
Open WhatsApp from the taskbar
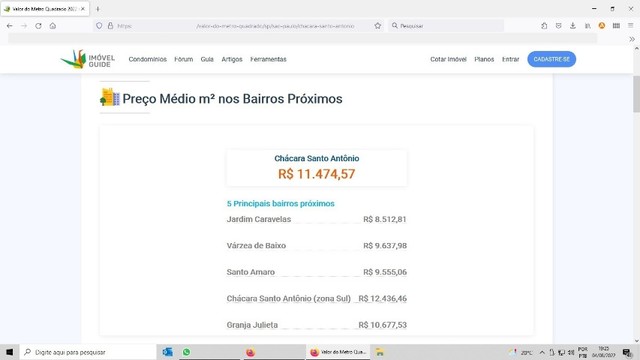click(x=187, y=352)
